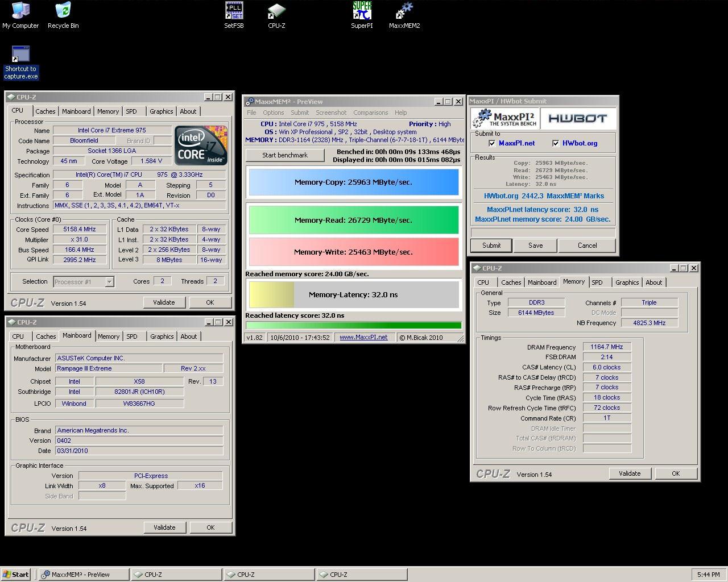Screen dimensions: 728x582
Task: Open the Recycle Bin desktop icon
Action: tap(63, 15)
